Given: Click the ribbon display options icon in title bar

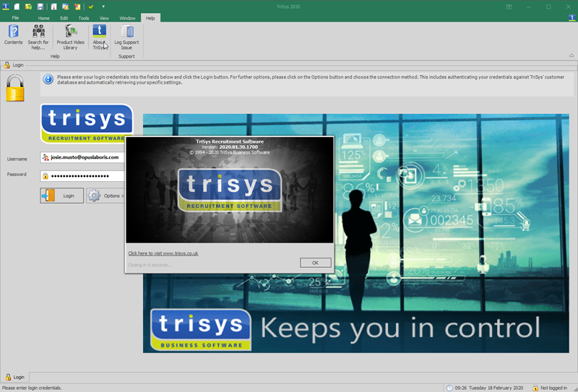Looking at the screenshot, I should (509, 6).
